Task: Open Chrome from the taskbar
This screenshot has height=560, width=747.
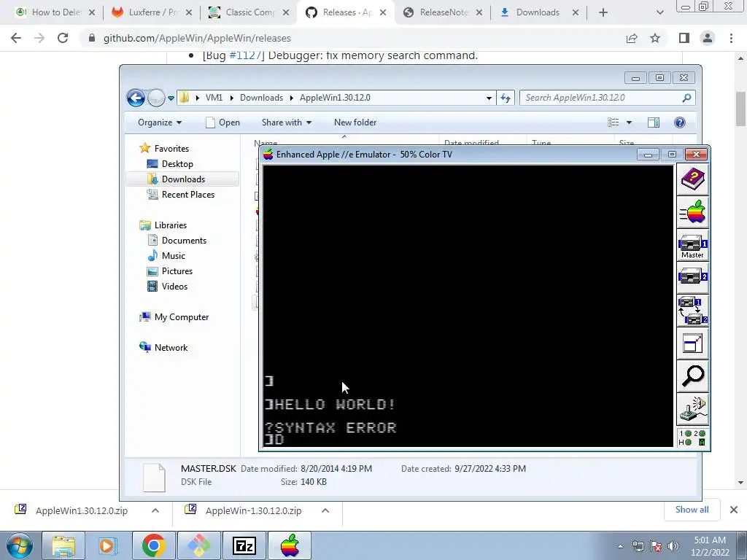Action: [x=153, y=545]
